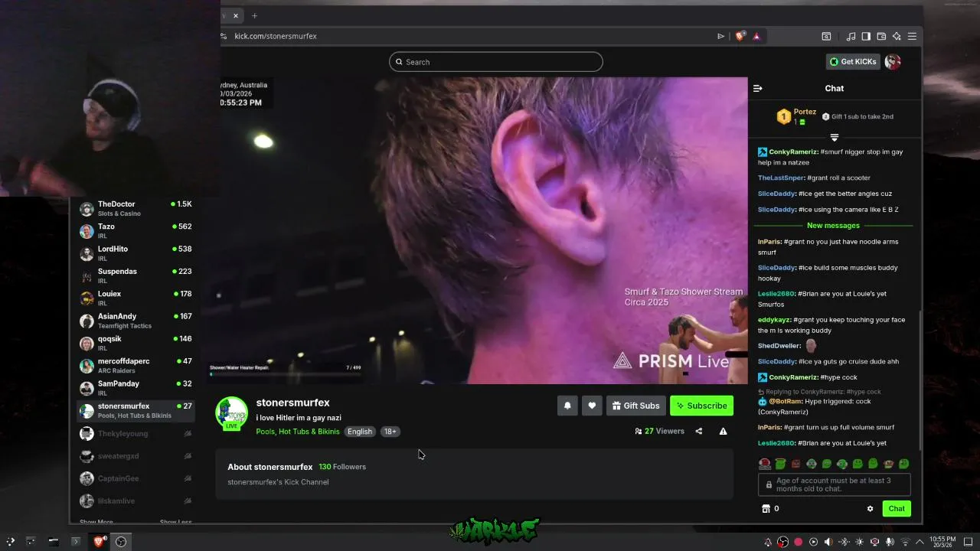Toggle the browser sidebar panel icon
The width and height of the screenshot is (980, 551).
(x=866, y=36)
